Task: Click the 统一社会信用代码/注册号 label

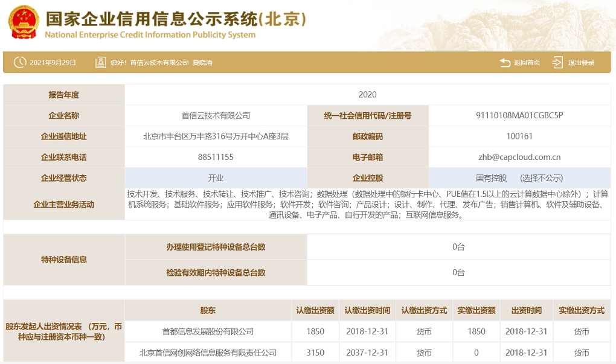Action: pyautogui.click(x=368, y=115)
